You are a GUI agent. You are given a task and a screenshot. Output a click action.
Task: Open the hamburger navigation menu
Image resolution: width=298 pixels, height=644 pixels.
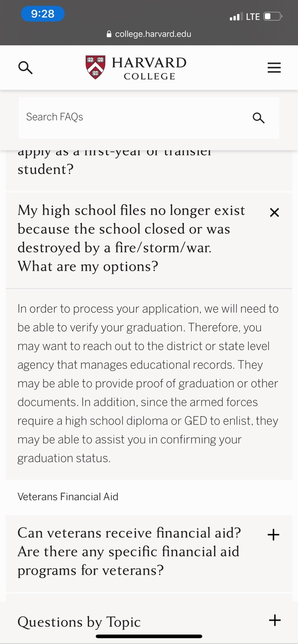[274, 68]
